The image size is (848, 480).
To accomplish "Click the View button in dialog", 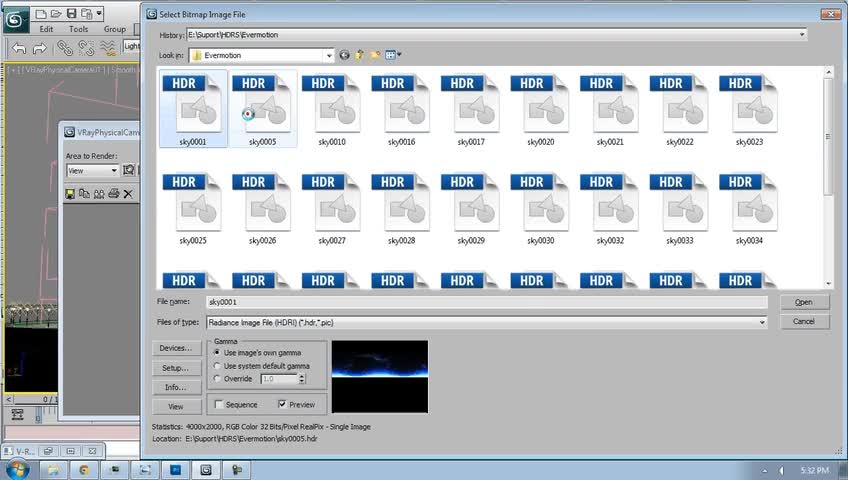I will [176, 406].
